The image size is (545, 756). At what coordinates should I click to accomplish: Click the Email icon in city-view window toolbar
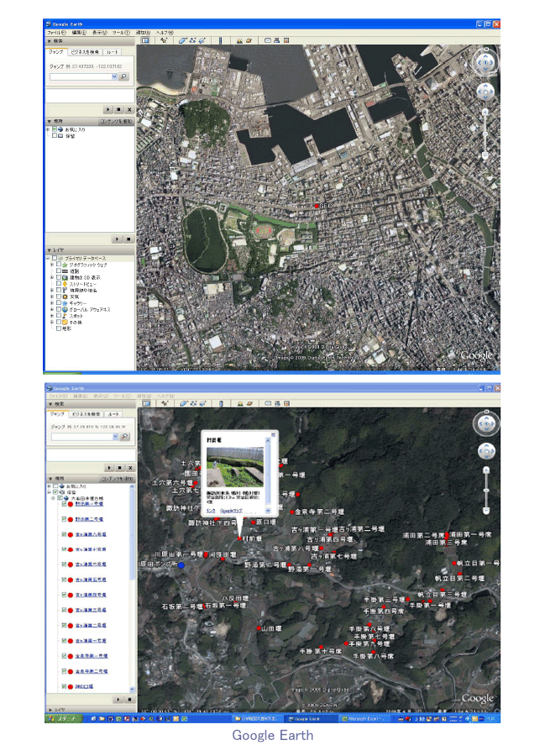coord(267,40)
